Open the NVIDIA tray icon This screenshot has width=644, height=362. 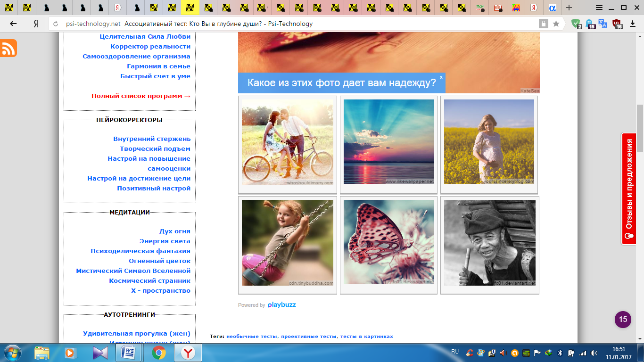click(x=526, y=353)
